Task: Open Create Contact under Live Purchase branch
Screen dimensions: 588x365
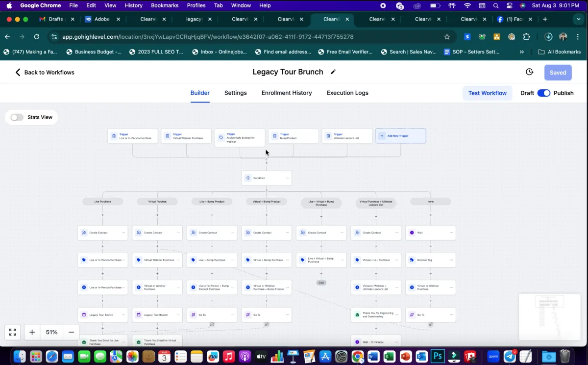Action: coord(103,233)
